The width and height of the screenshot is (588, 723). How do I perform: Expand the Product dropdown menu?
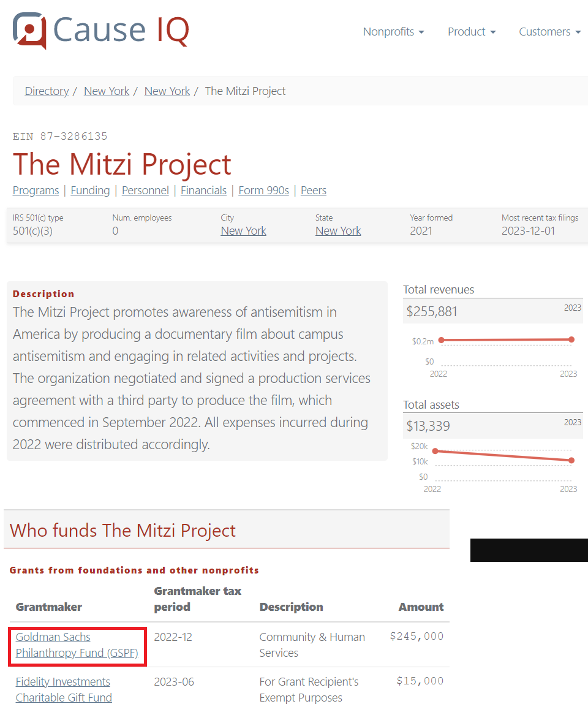472,32
